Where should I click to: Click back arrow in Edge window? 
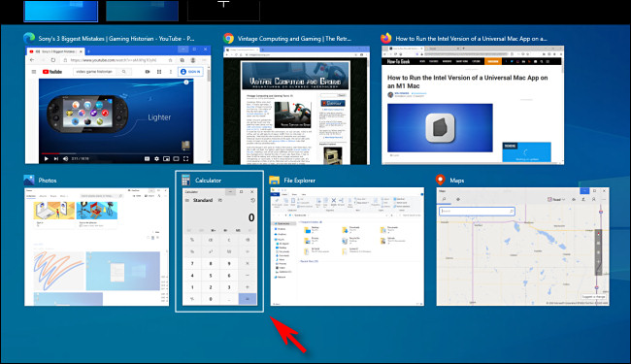click(32, 60)
